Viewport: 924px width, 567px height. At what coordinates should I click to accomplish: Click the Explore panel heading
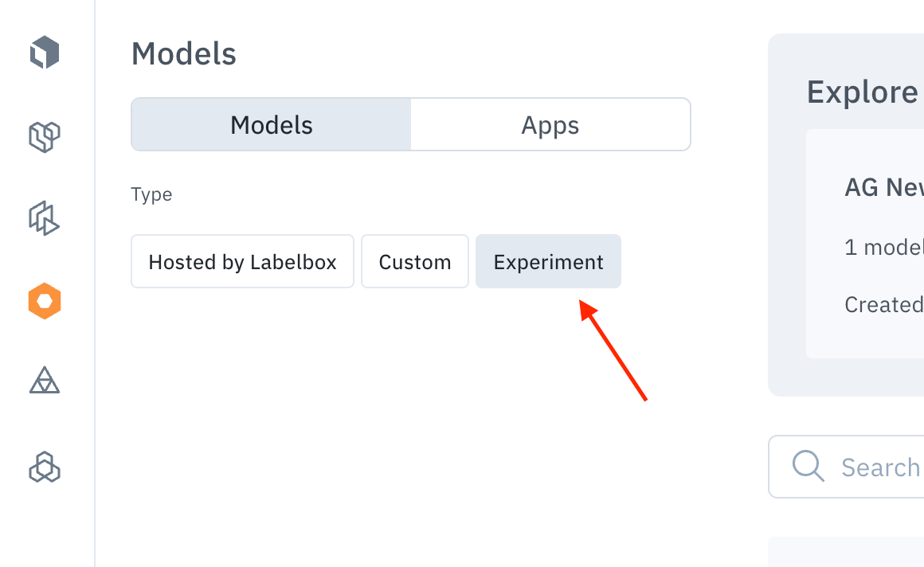(863, 92)
